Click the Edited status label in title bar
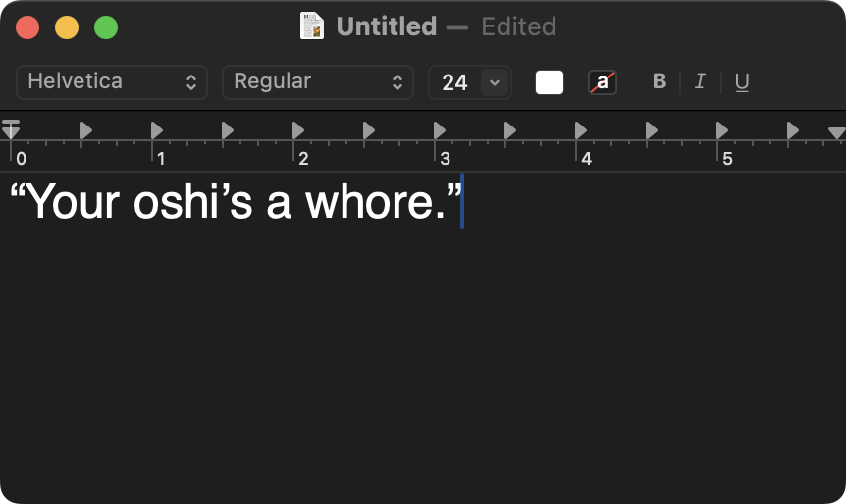 [x=518, y=26]
